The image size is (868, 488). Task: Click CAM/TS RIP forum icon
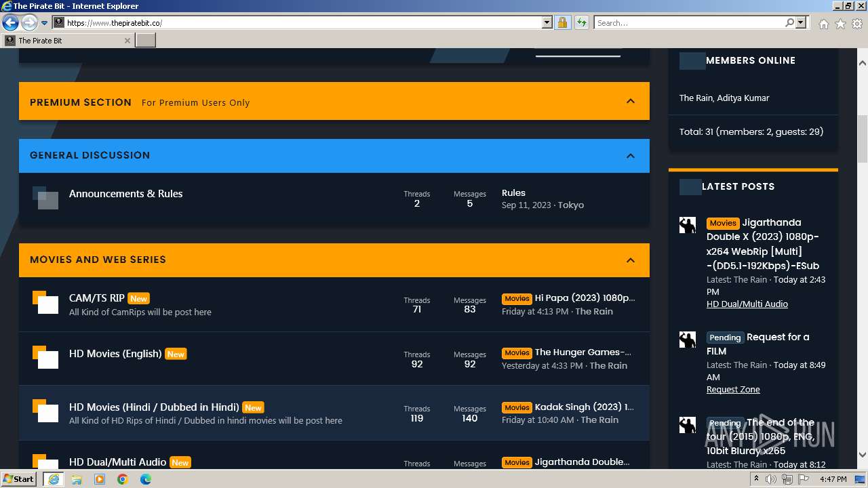tap(45, 302)
